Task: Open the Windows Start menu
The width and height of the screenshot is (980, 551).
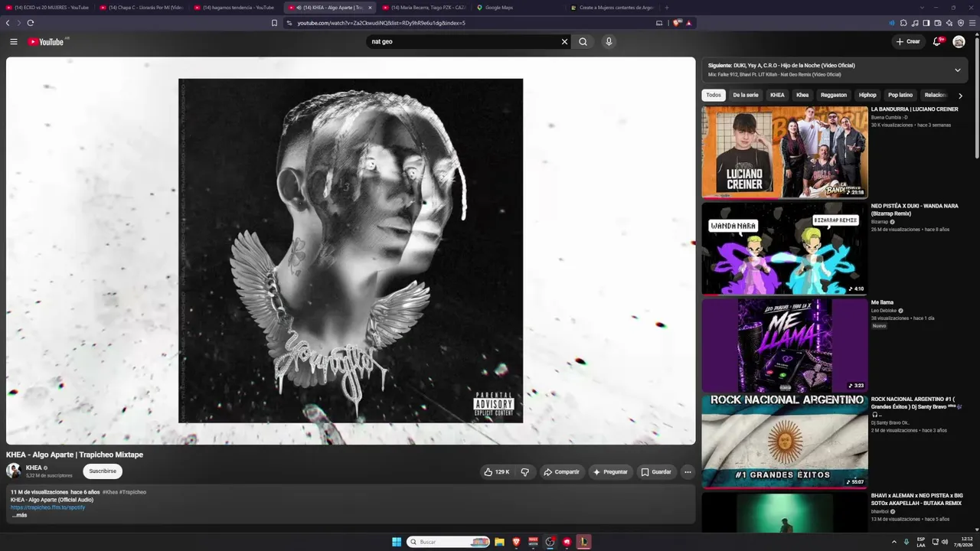Action: 397,542
